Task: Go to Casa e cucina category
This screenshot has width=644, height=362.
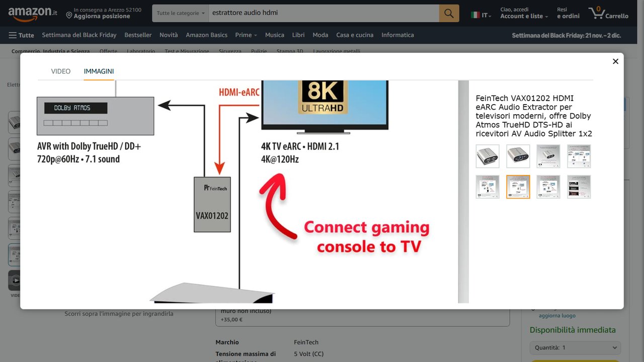Action: 355,35
